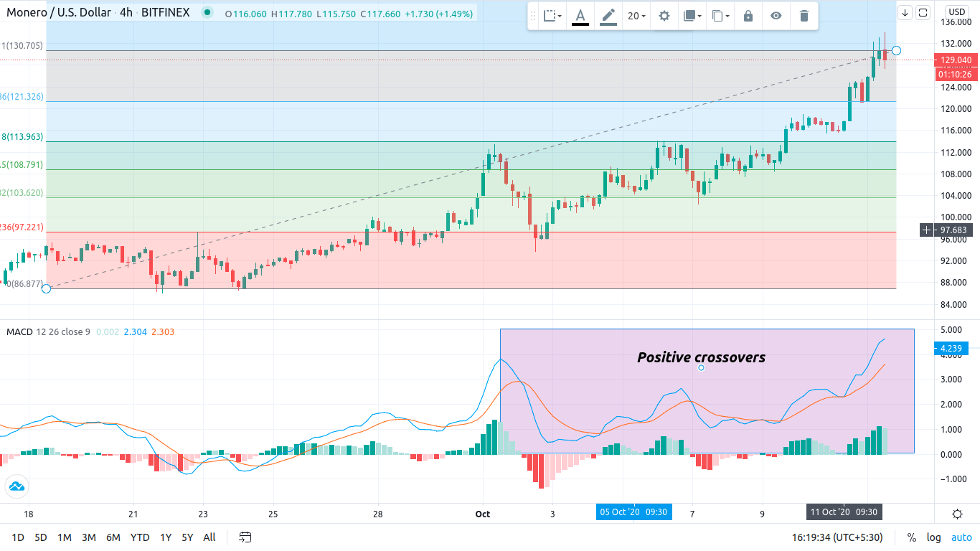
Task: Click the 11 Oct '20 09:30 date label
Action: coord(844,512)
